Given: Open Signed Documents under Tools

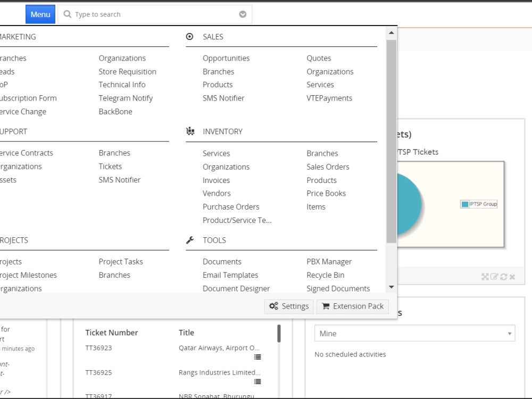Looking at the screenshot, I should 338,288.
